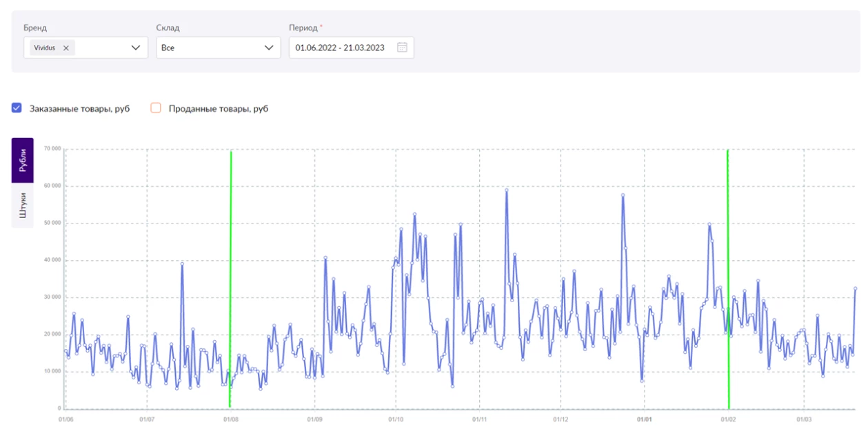The height and width of the screenshot is (436, 868).
Task: Switch to the Рубли tab
Action: (23, 160)
